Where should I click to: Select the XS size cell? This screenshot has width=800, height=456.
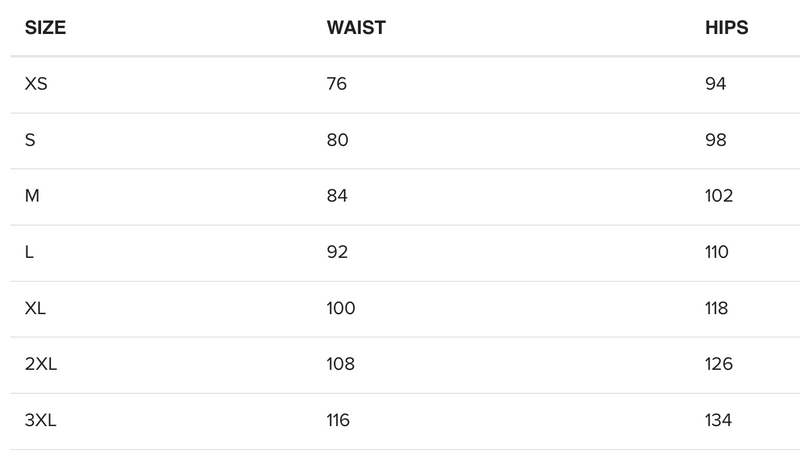(36, 84)
